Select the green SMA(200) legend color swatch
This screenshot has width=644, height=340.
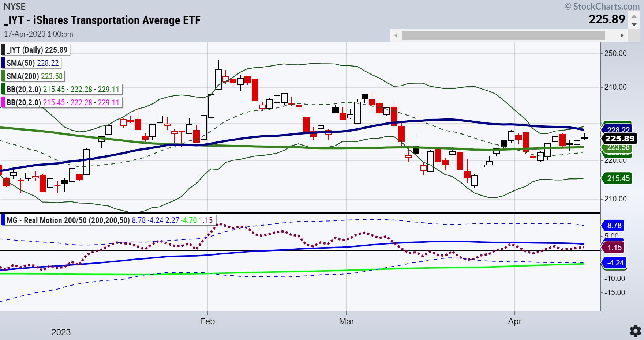click(x=3, y=76)
